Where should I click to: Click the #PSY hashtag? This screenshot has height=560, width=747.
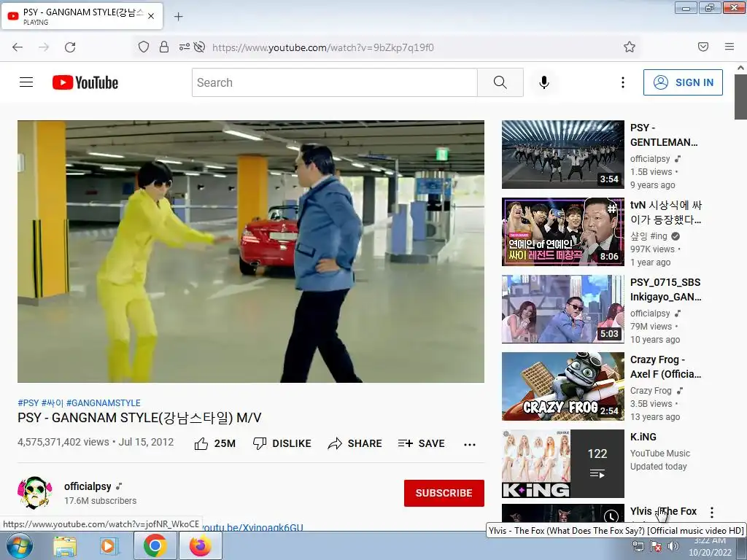click(x=28, y=402)
